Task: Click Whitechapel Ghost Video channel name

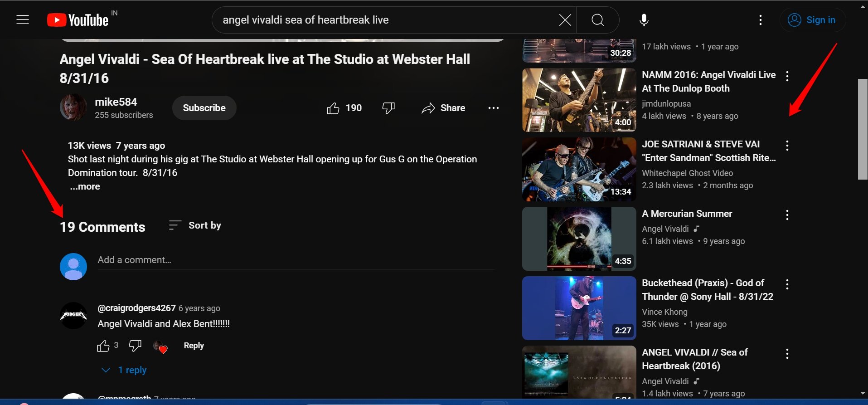Action: [687, 173]
